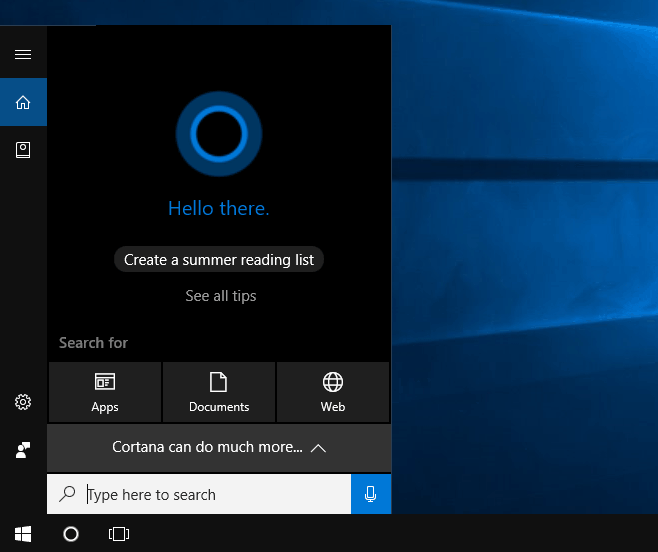Expand the hamburger menu in Cortana sidebar

(x=23, y=54)
